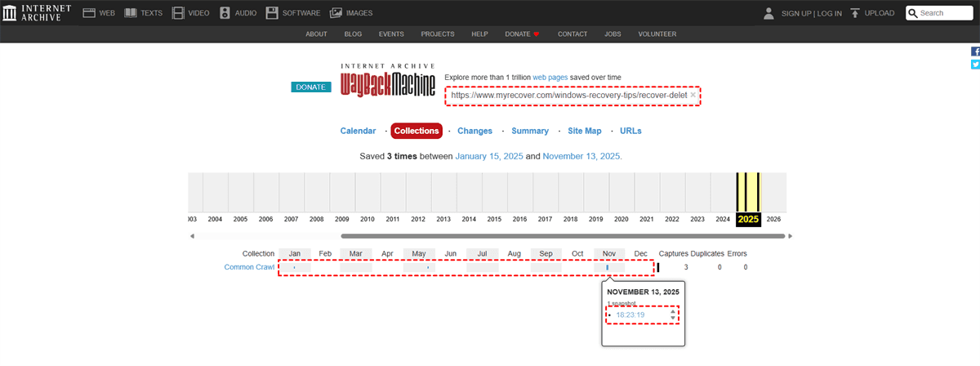Click the teal Donate button
Viewport: 980px width, 366px height.
click(x=310, y=87)
